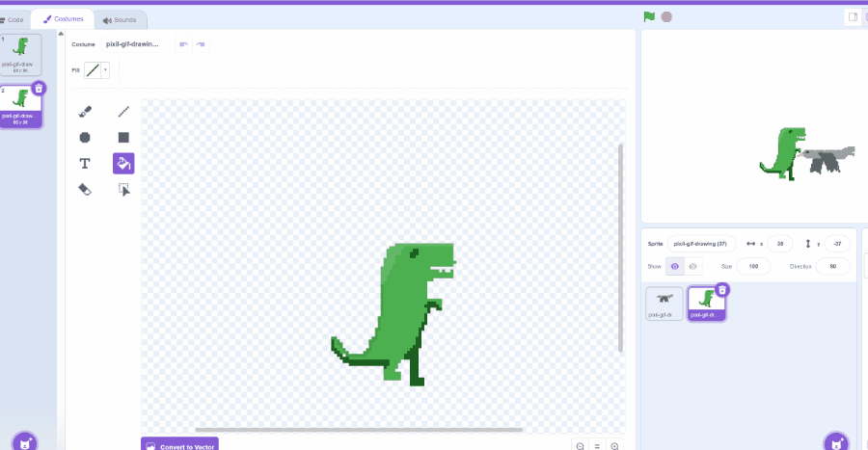Click the sprite Size field
Image resolution: width=868 pixels, height=450 pixels.
click(x=753, y=267)
